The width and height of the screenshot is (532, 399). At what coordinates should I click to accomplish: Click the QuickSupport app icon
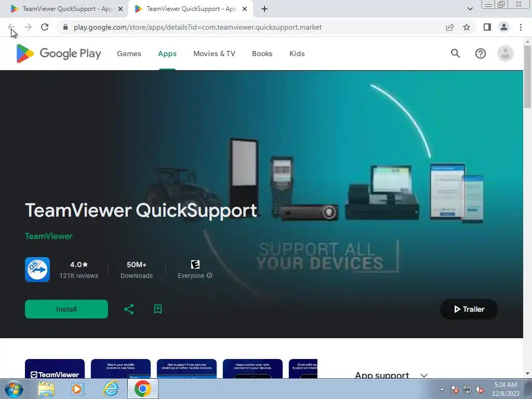tap(37, 270)
